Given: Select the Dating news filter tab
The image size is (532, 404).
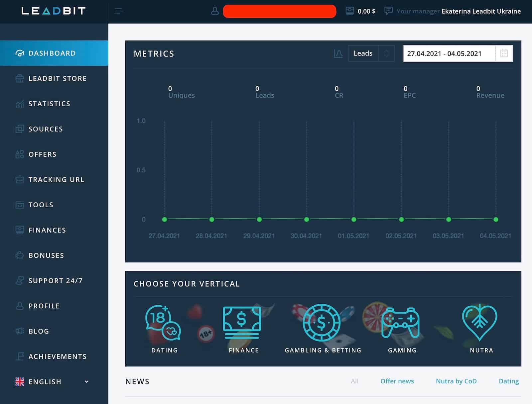Looking at the screenshot, I should [x=508, y=381].
